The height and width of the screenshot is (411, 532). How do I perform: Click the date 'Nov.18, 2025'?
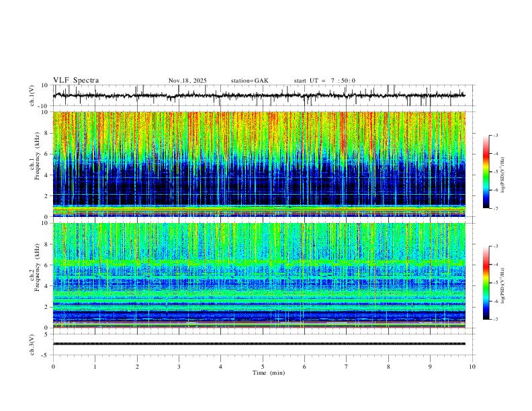[187, 81]
